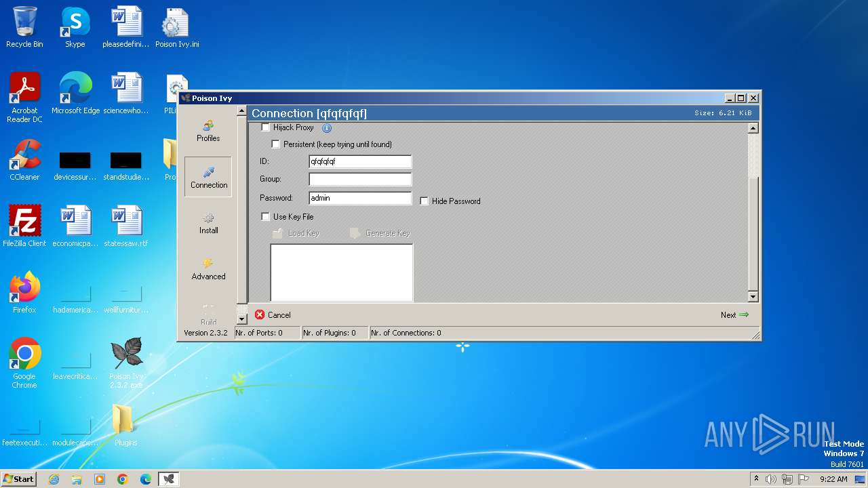Open the Install section in sidebar
This screenshot has width=868, height=488.
(x=208, y=223)
